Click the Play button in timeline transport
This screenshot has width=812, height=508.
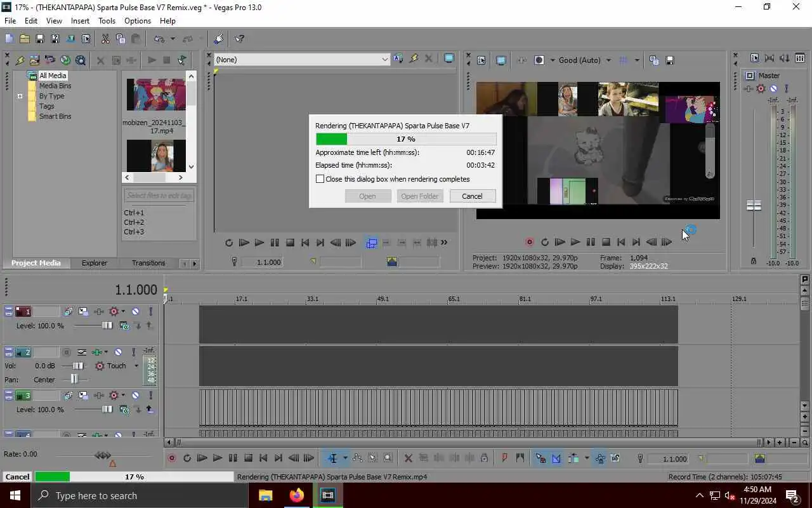point(218,458)
